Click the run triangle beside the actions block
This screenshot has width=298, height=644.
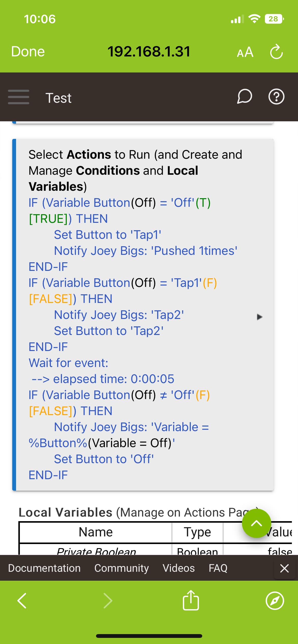pyautogui.click(x=260, y=317)
